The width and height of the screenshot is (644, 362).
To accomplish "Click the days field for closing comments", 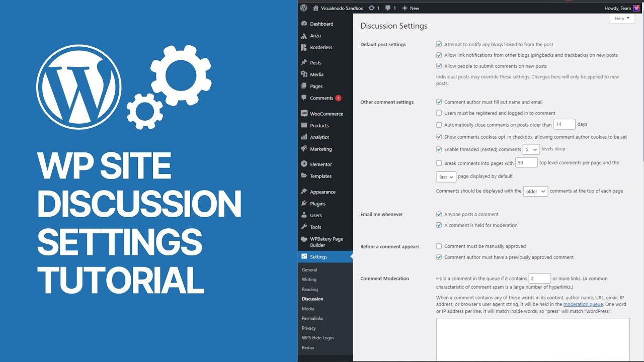I will pos(565,124).
